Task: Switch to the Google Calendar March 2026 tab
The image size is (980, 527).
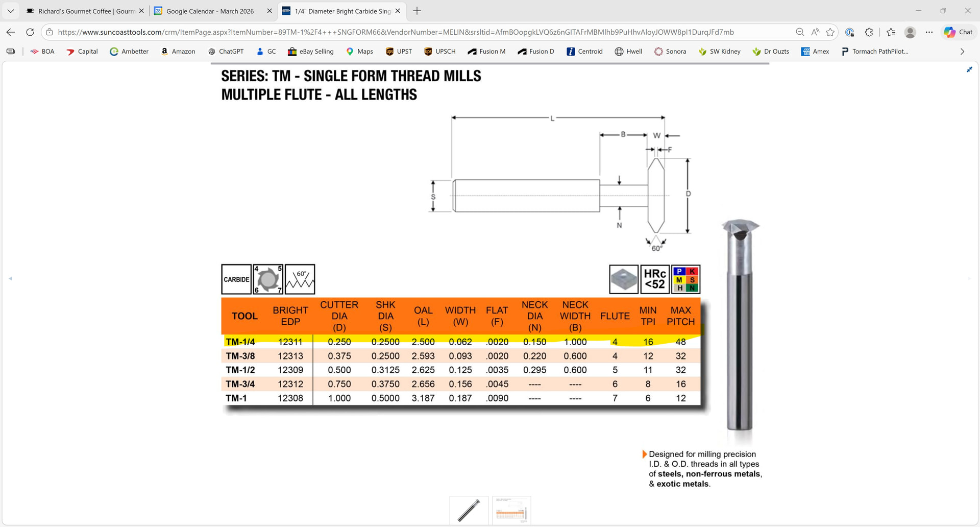Action: [209, 11]
